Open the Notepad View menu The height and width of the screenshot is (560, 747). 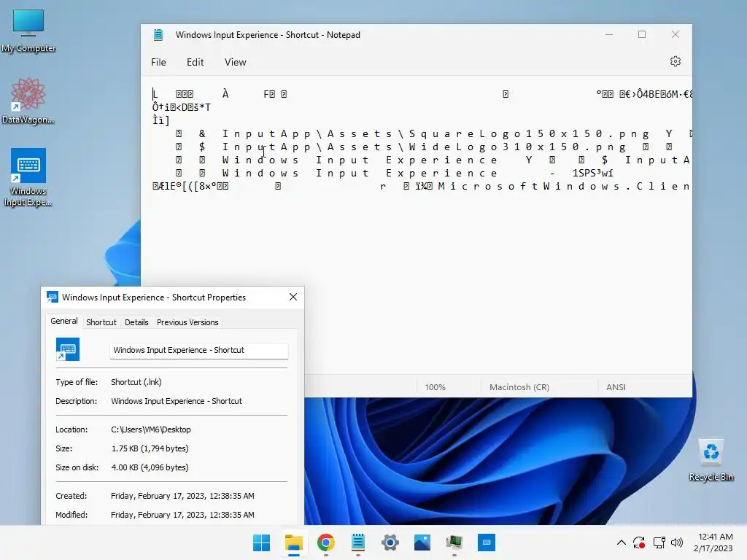click(236, 63)
